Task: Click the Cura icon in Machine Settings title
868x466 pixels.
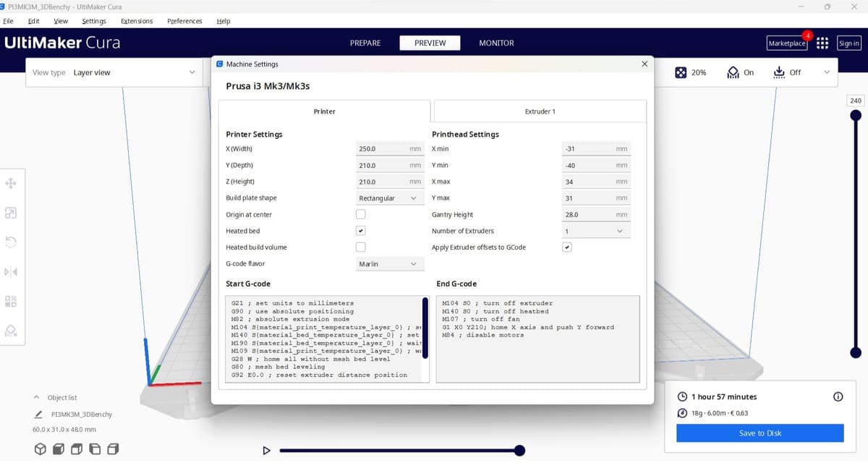Action: [x=220, y=64]
